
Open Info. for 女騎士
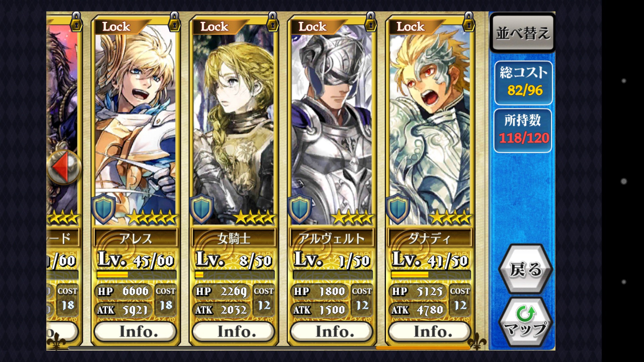(x=233, y=331)
